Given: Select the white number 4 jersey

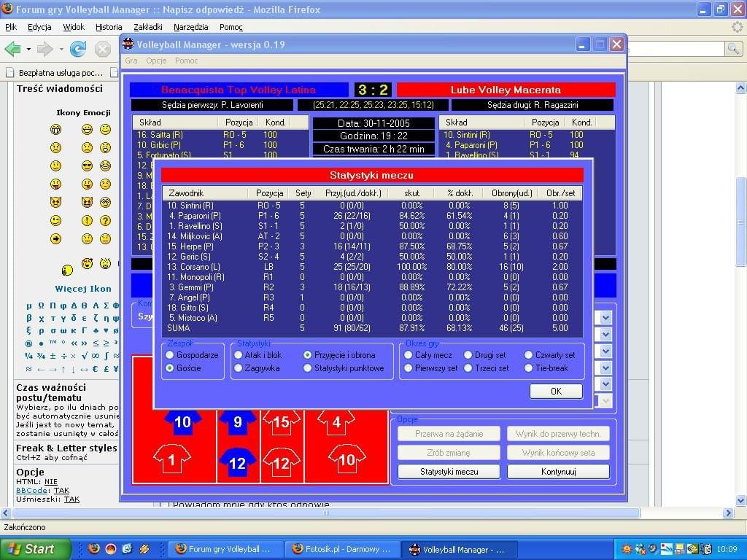Looking at the screenshot, I should (x=336, y=422).
